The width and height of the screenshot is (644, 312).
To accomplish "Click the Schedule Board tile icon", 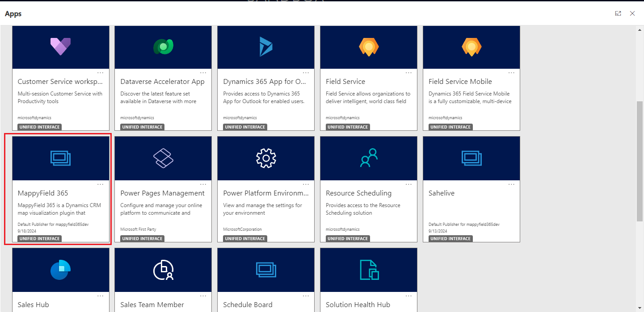I will (x=266, y=270).
